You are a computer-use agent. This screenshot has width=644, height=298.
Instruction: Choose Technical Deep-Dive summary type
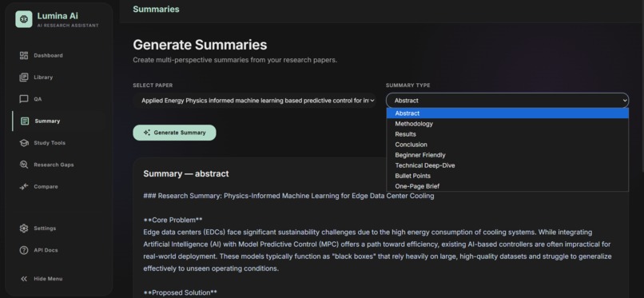pos(507,165)
